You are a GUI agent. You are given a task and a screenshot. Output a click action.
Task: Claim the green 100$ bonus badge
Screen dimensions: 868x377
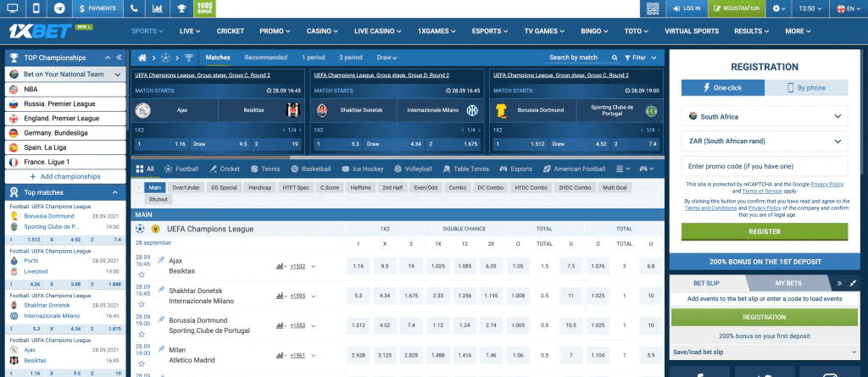point(205,8)
